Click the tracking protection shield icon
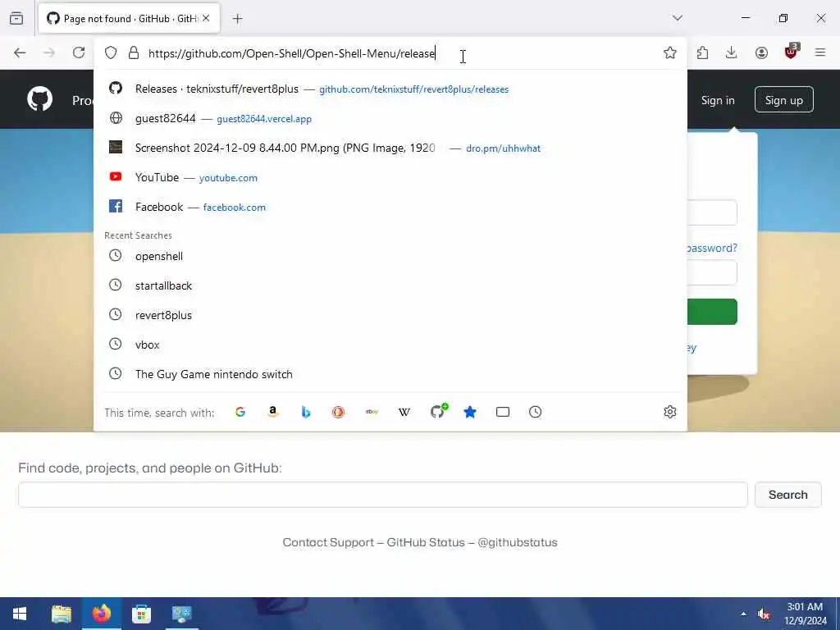This screenshot has height=630, width=840. pyautogui.click(x=111, y=52)
